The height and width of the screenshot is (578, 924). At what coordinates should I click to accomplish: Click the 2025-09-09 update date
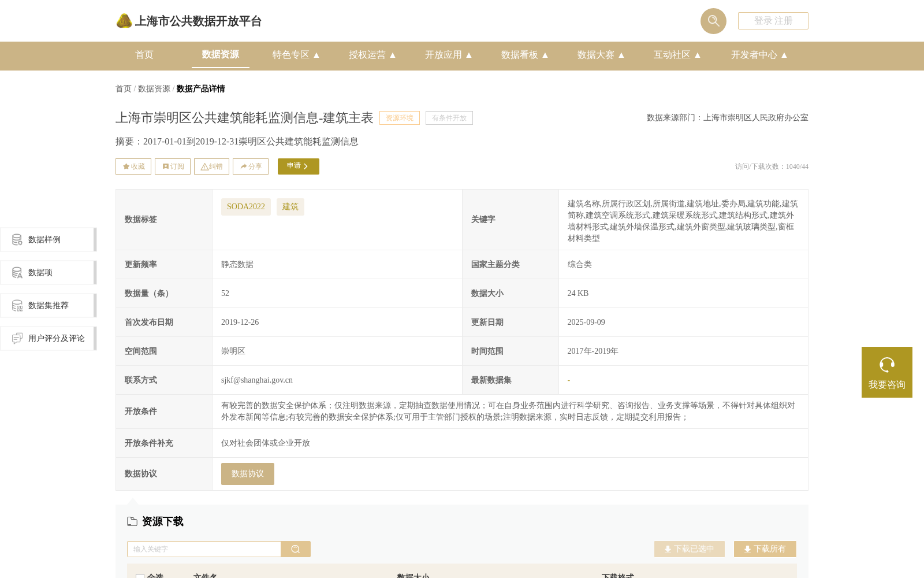coord(586,323)
